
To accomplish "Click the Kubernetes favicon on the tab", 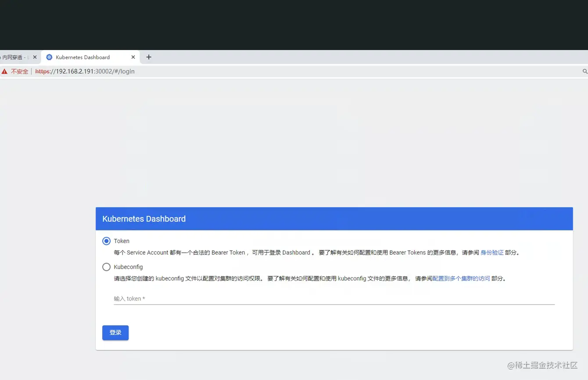I will [x=49, y=57].
